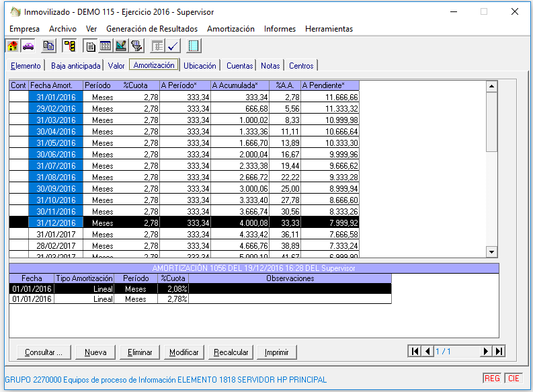Click the house icon in toolbar
533x392 pixels.
(12, 46)
